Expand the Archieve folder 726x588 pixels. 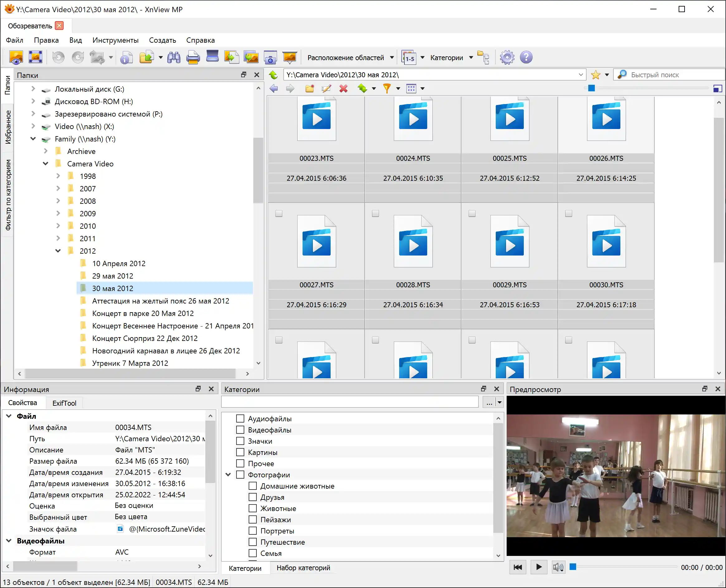pyautogui.click(x=45, y=151)
